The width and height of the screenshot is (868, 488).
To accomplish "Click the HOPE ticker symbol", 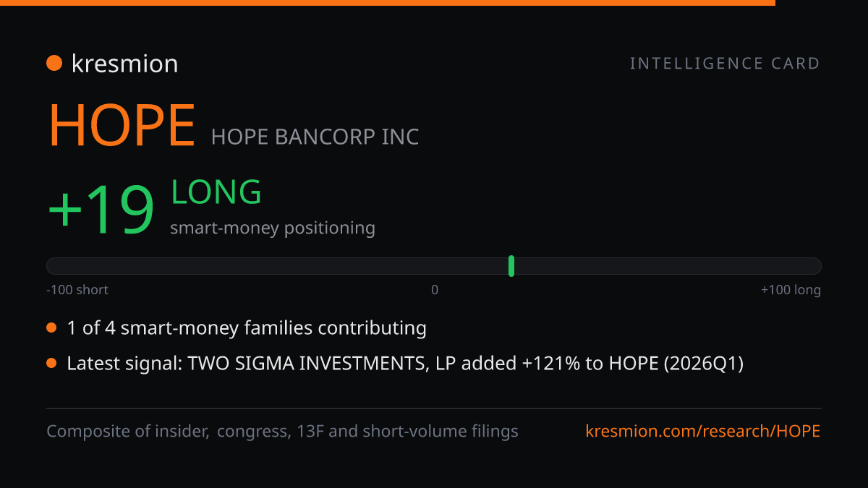I will [x=122, y=126].
